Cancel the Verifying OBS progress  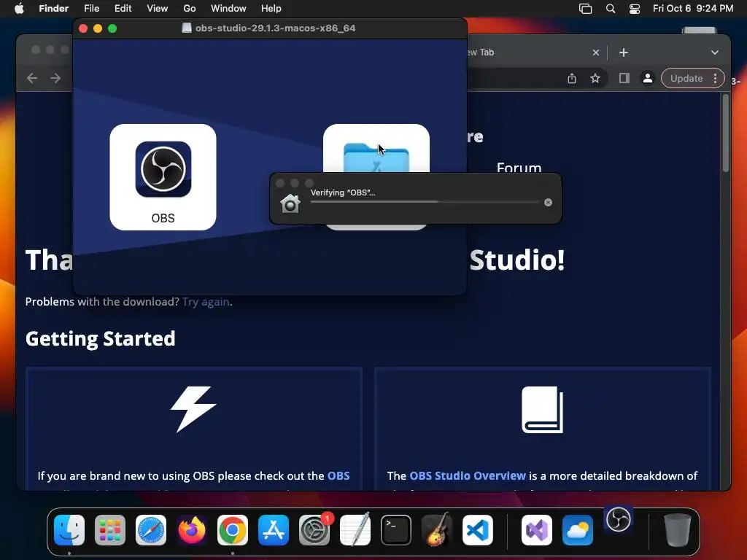point(548,203)
